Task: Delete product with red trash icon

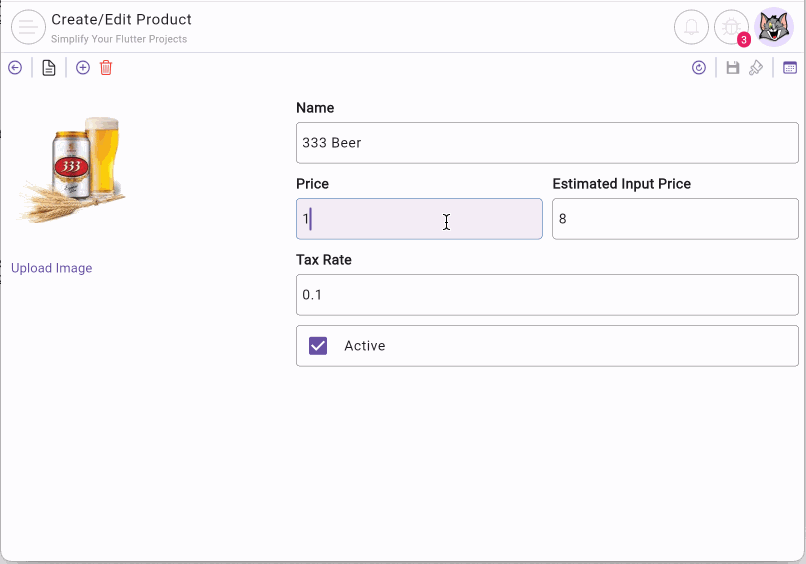Action: [x=106, y=68]
